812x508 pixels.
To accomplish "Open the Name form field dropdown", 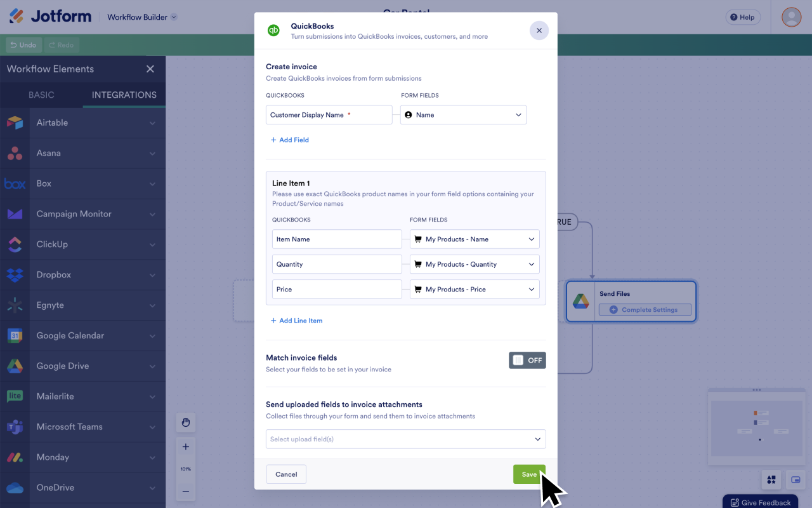I will click(463, 115).
